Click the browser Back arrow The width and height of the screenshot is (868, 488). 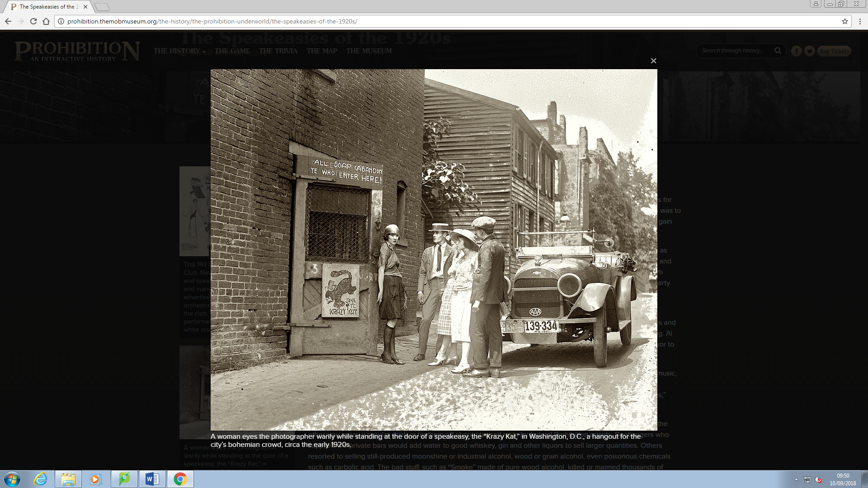coord(8,21)
